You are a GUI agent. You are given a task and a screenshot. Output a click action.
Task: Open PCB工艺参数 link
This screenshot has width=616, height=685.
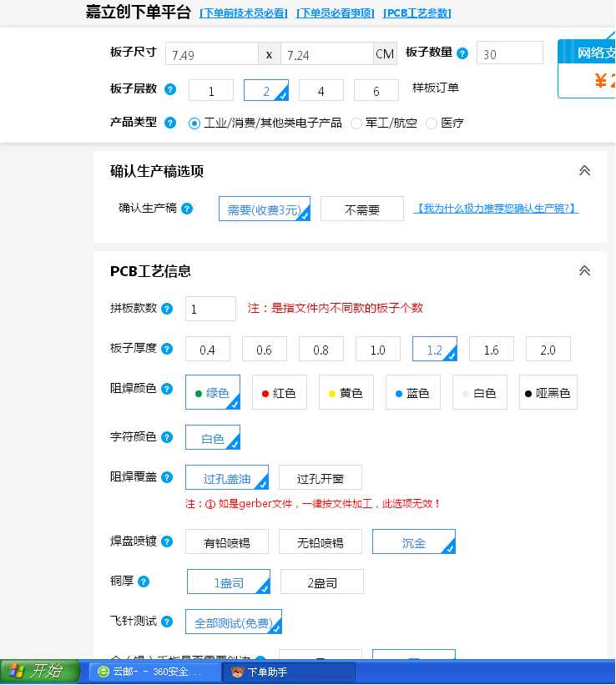[x=417, y=13]
